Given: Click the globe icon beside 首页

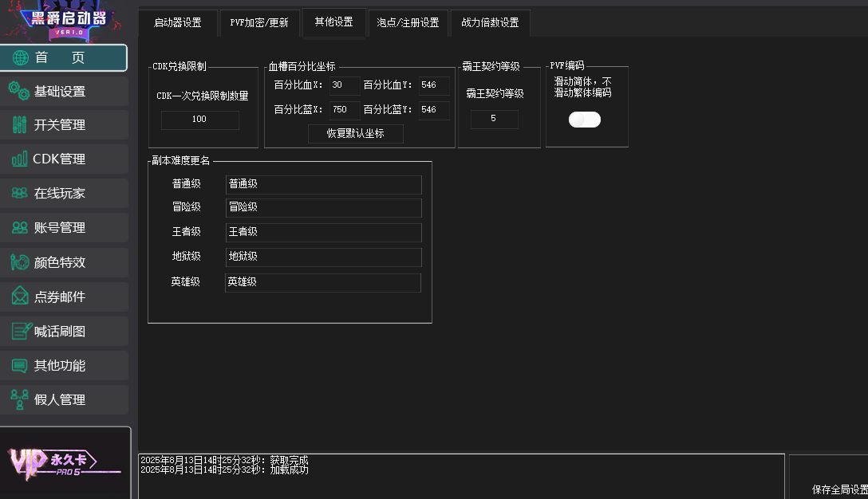Looking at the screenshot, I should (21, 58).
